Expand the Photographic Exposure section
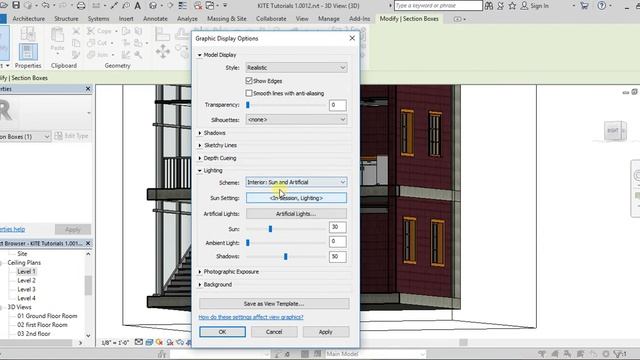The height and width of the screenshot is (360, 640). point(200,272)
